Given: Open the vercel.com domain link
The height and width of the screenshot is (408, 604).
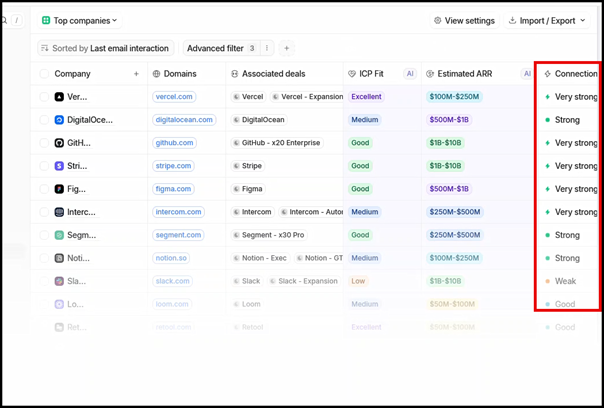Looking at the screenshot, I should (x=174, y=97).
